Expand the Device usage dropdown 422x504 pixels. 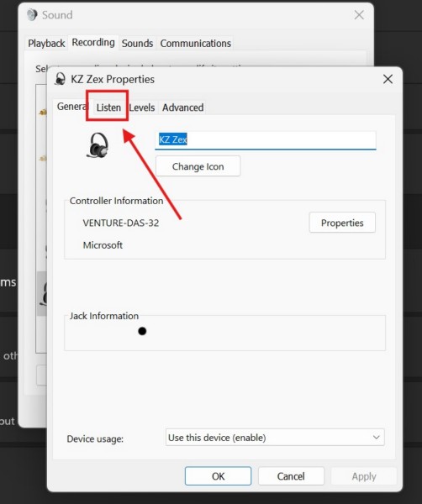coord(275,437)
